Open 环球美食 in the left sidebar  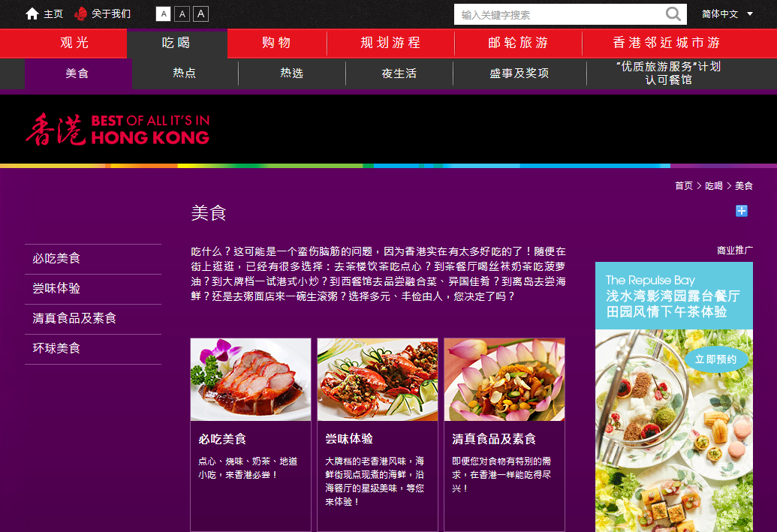pos(56,349)
